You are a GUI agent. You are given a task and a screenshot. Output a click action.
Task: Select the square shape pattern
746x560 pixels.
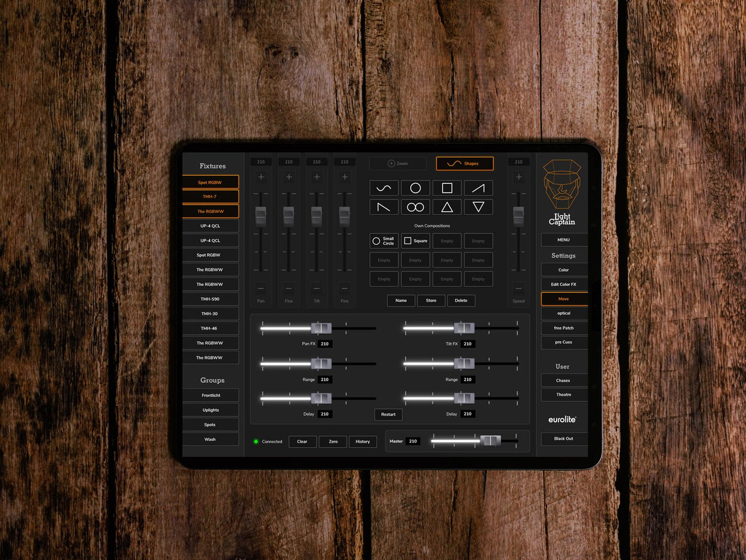[x=447, y=188]
